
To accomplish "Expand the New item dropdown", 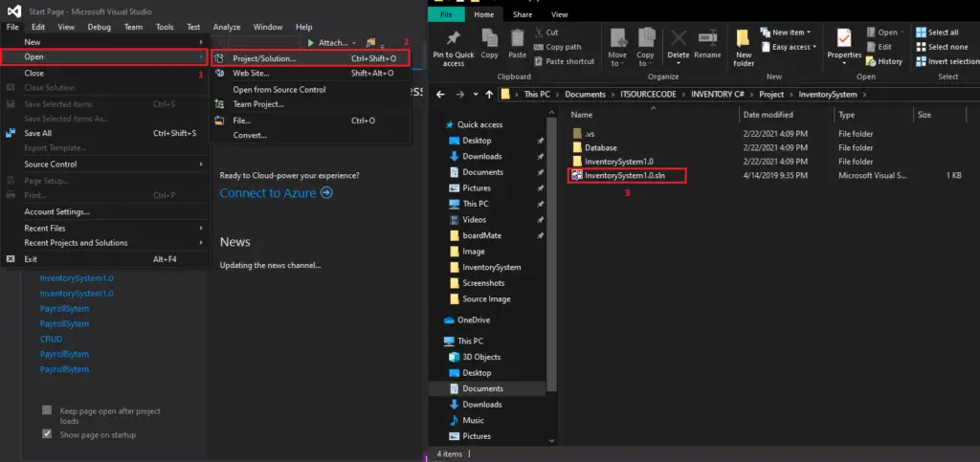I will point(786,33).
